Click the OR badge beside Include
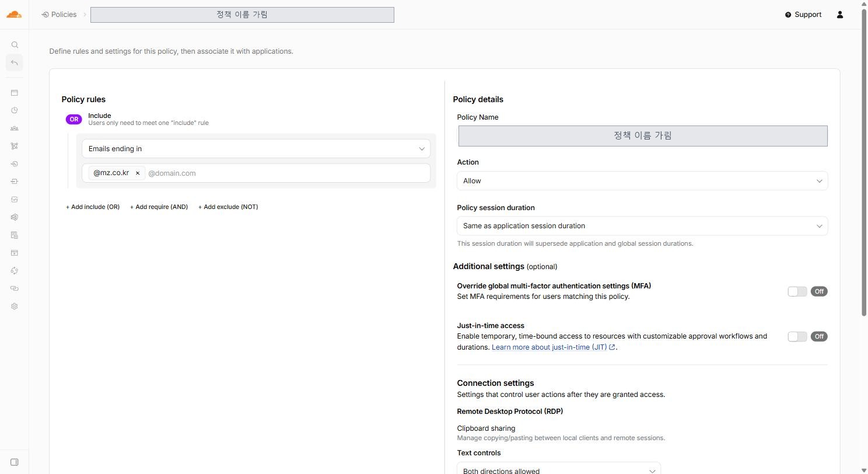 point(74,120)
